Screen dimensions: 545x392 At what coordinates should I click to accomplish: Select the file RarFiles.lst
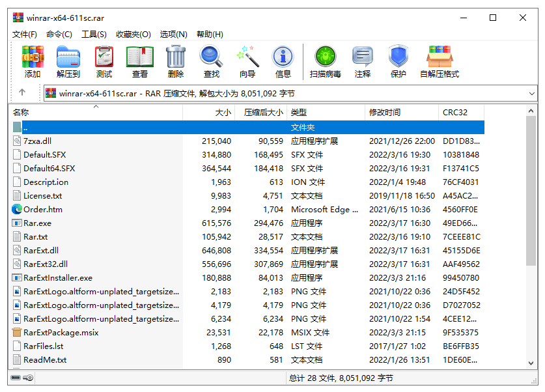tap(44, 346)
